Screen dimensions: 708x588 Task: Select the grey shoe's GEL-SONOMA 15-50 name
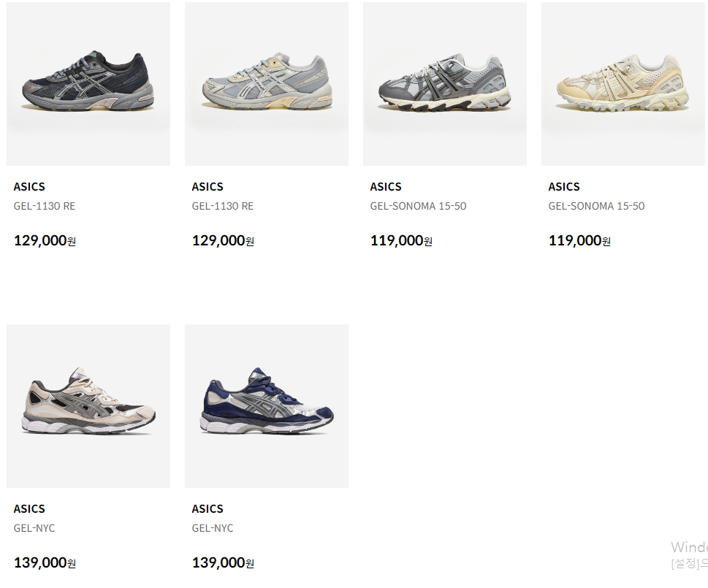tap(418, 206)
